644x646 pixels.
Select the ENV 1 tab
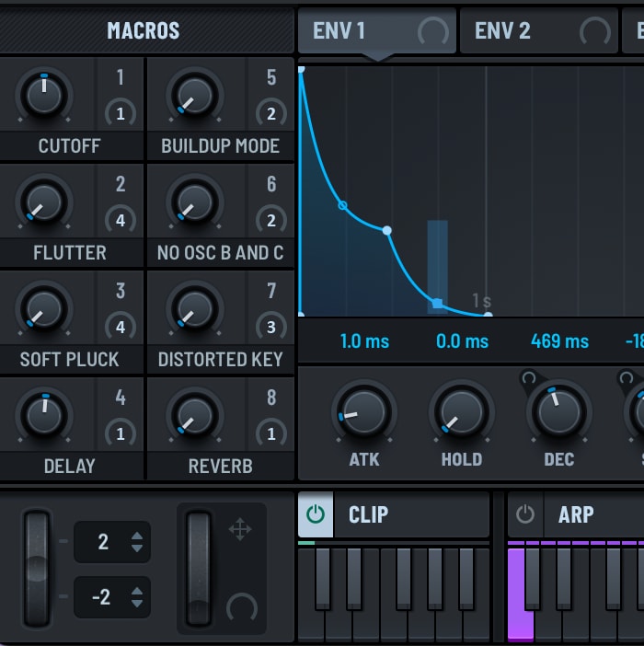click(377, 31)
